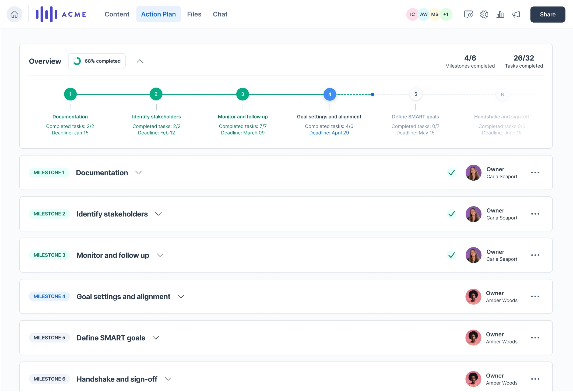The width and height of the screenshot is (573, 392).
Task: Open the Chat tab
Action: pyautogui.click(x=220, y=14)
